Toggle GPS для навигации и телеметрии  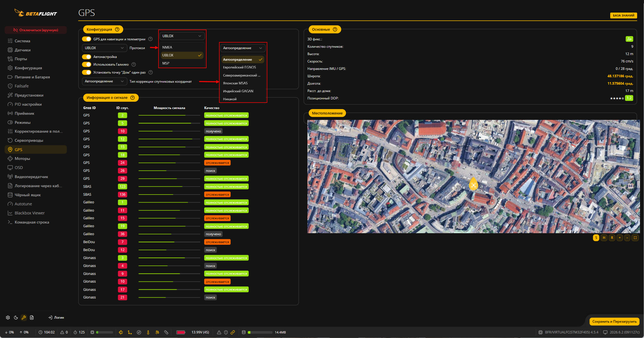[x=87, y=39]
